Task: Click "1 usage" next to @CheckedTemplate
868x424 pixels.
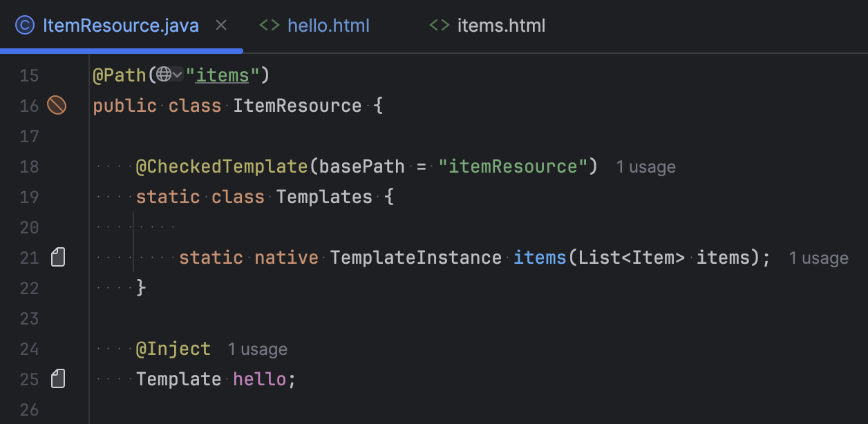Action: tap(645, 166)
